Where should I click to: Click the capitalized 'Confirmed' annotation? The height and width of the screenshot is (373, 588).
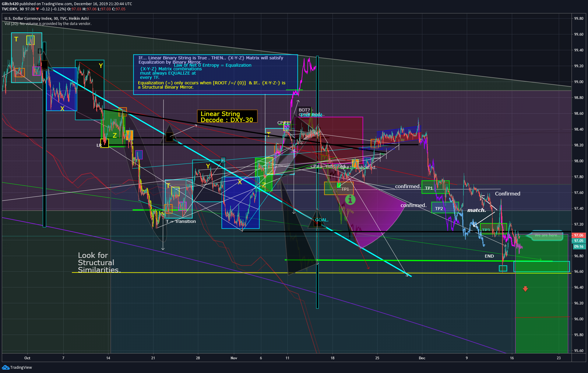tap(508, 194)
